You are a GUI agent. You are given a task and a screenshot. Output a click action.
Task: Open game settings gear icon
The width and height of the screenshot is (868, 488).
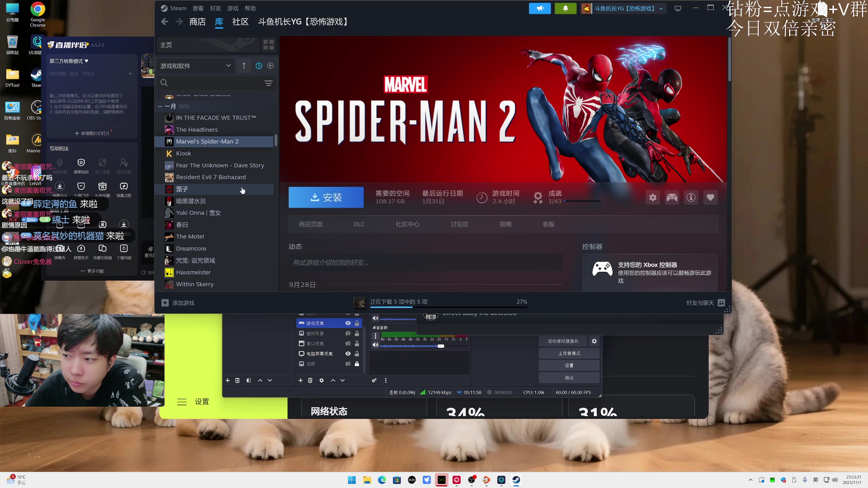coord(653,198)
